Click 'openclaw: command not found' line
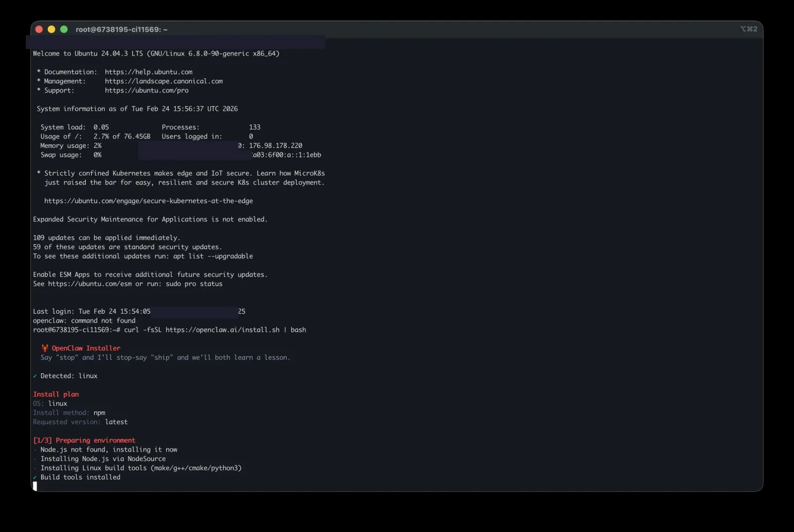 [84, 321]
